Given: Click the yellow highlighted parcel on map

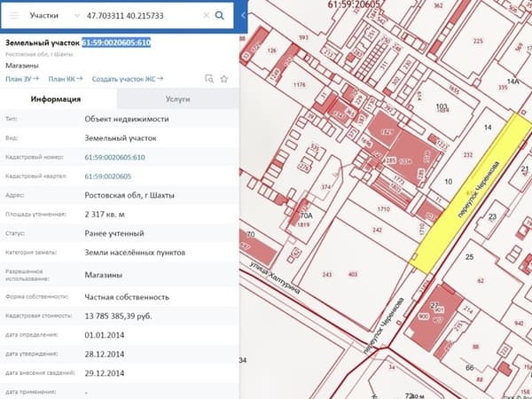Looking at the screenshot, I should (472, 192).
